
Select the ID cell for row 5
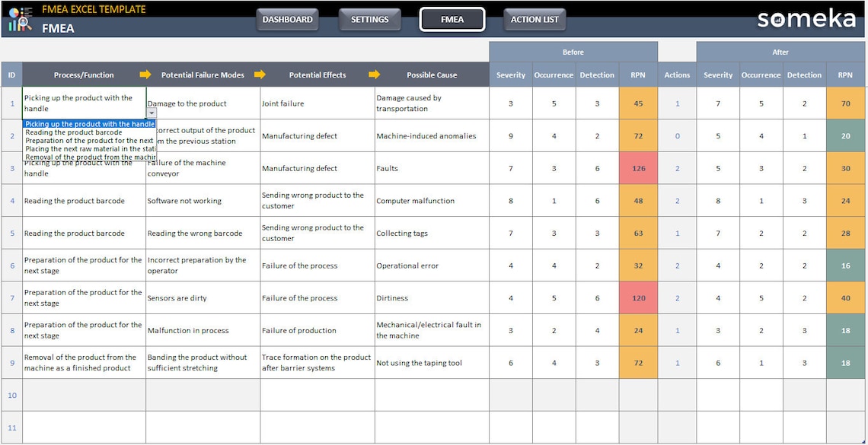click(11, 233)
